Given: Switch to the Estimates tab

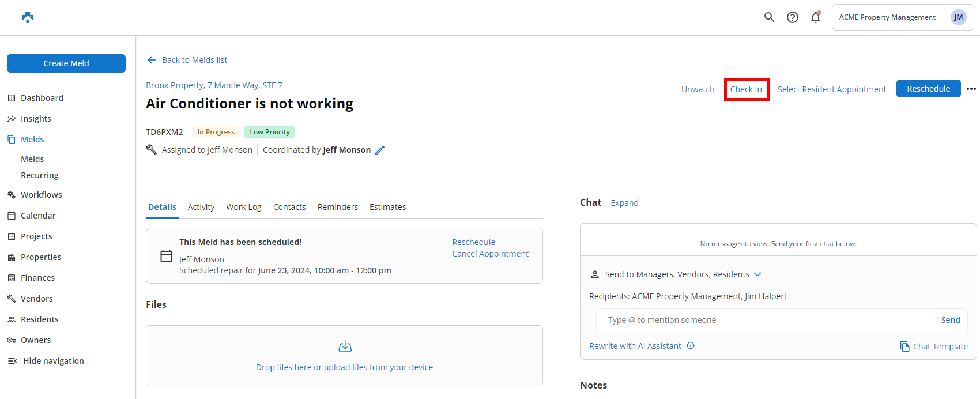Looking at the screenshot, I should point(387,207).
